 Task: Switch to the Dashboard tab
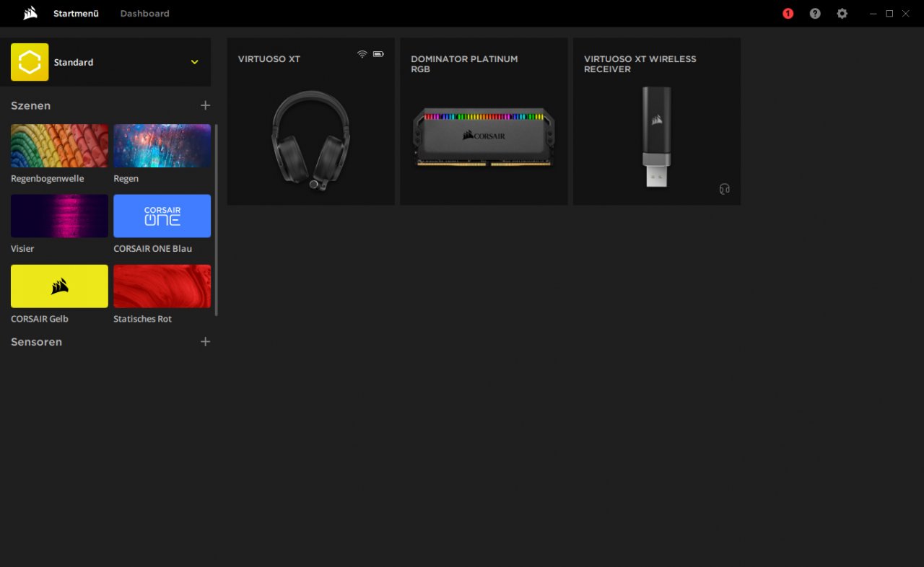point(144,13)
